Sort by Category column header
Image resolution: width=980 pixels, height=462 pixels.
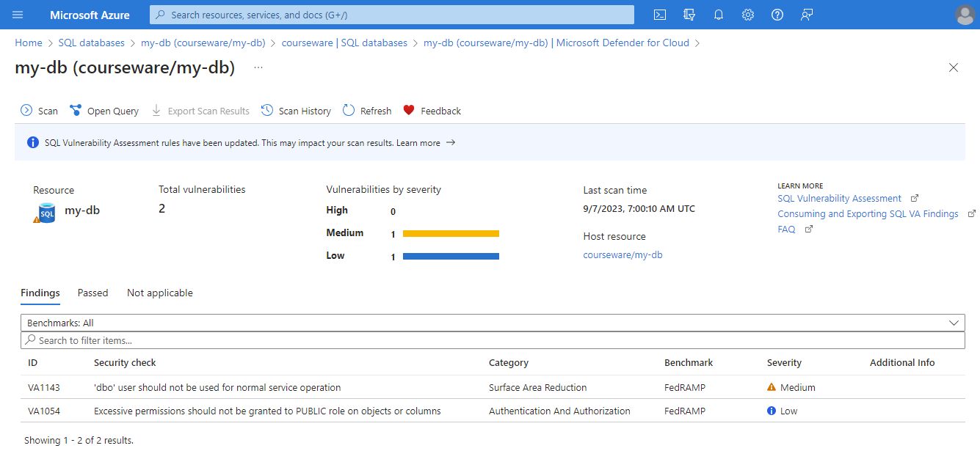tap(509, 363)
